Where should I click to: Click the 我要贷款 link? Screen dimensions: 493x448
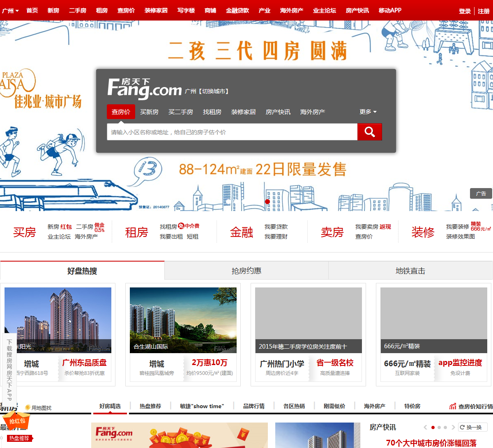276,227
